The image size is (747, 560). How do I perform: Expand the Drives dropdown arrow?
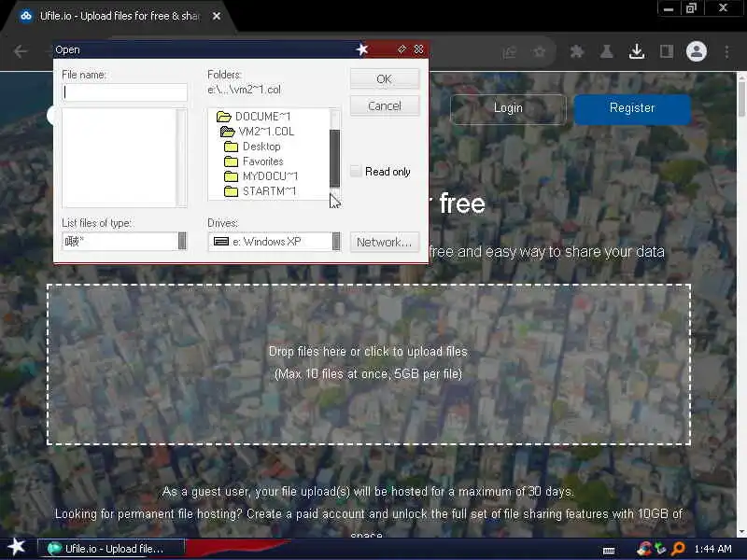pos(336,241)
